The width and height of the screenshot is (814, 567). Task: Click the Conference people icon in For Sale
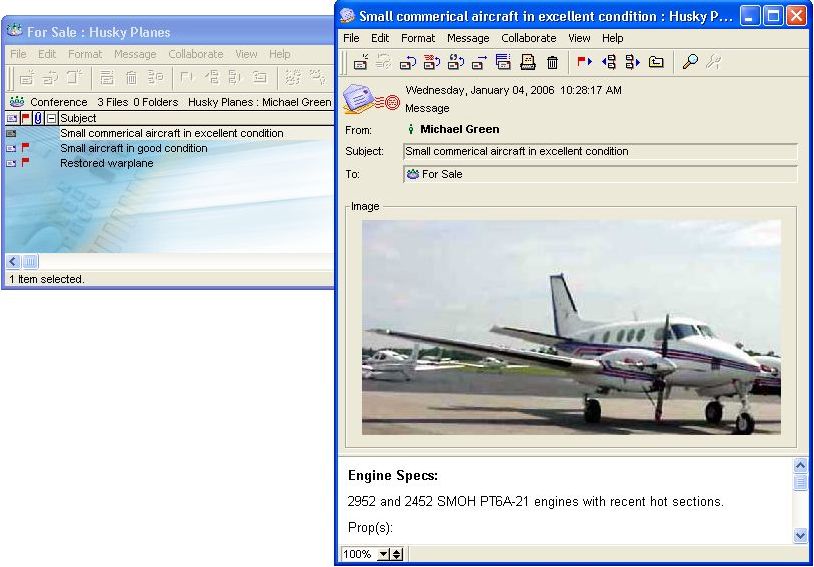17,102
